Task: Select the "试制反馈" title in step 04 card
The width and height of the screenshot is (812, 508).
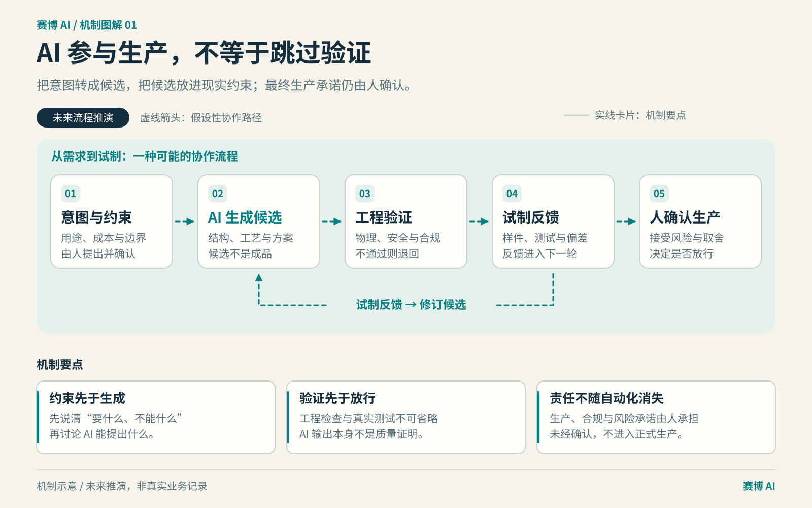Action: click(531, 217)
